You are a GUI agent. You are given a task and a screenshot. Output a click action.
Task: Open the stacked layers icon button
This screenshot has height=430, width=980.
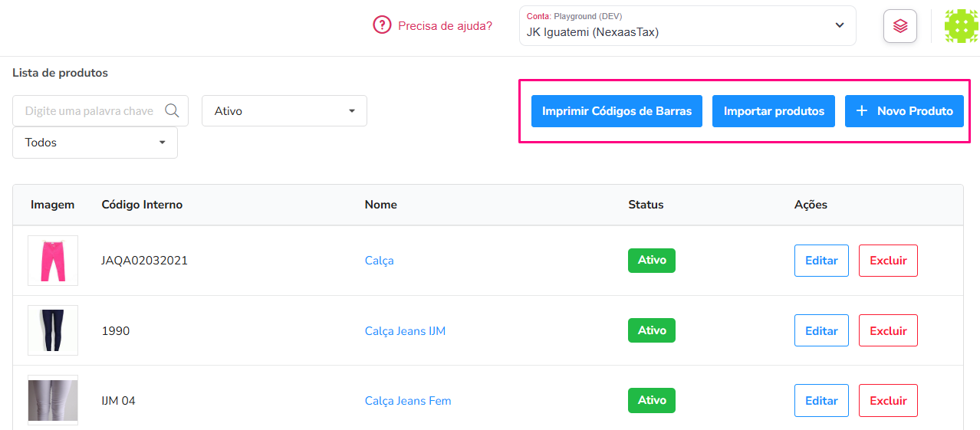900,26
